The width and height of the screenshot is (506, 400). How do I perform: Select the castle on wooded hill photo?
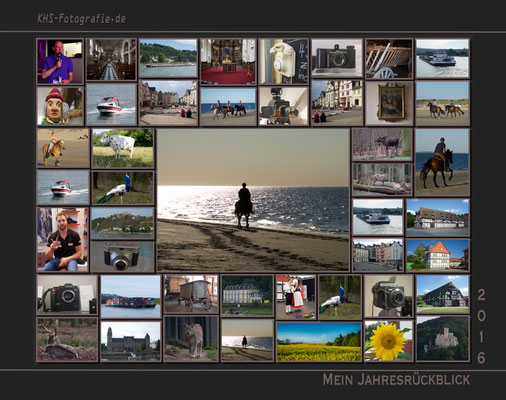click(443, 339)
